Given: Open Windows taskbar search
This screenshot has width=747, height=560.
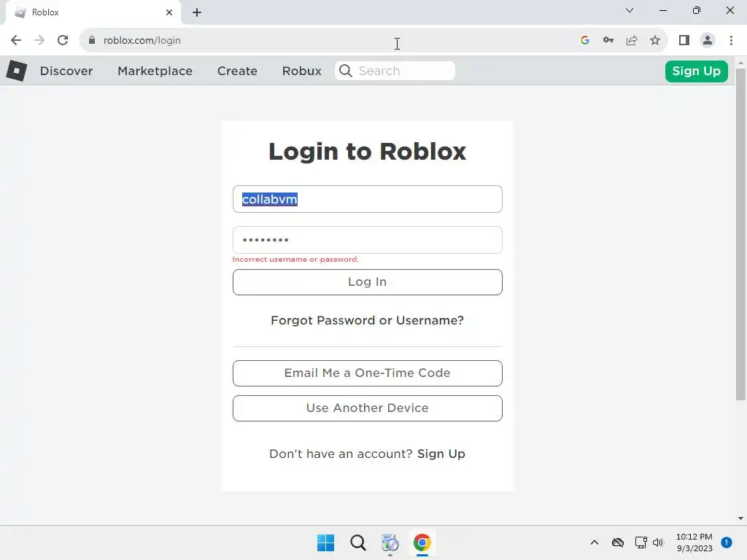Looking at the screenshot, I should [357, 542].
